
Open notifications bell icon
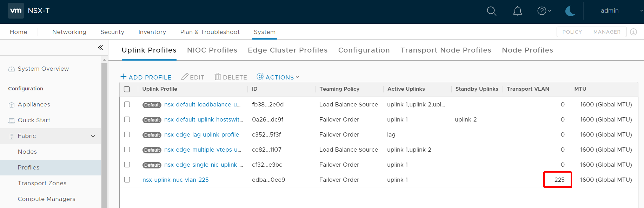coord(517,11)
